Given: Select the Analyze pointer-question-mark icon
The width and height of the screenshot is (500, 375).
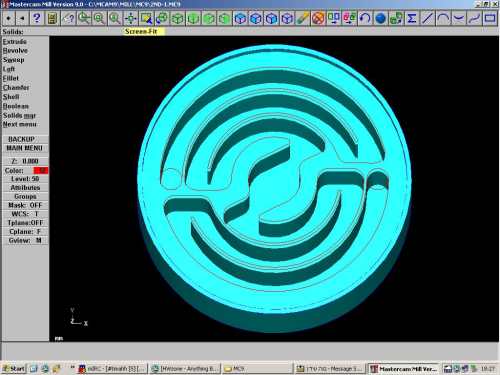Looking at the screenshot, I should coord(69,18).
